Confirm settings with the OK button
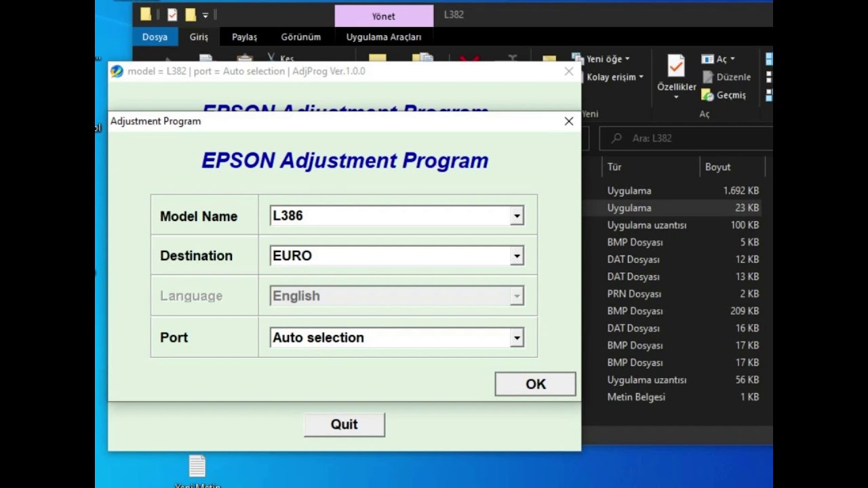This screenshot has height=488, width=868. (x=535, y=384)
